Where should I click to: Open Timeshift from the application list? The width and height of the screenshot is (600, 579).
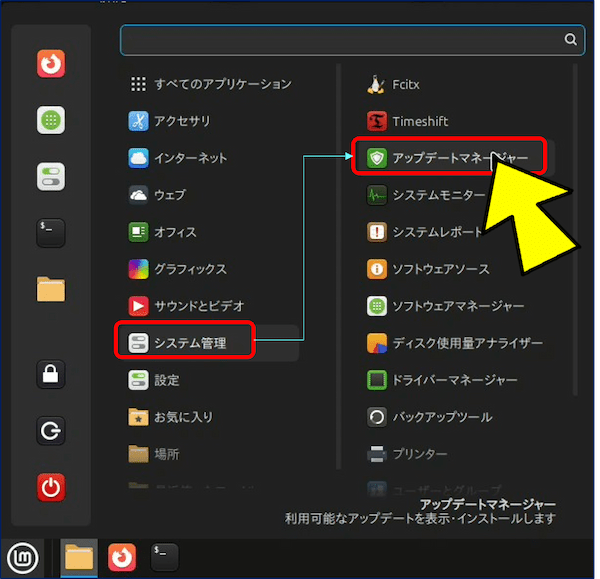coord(420,121)
